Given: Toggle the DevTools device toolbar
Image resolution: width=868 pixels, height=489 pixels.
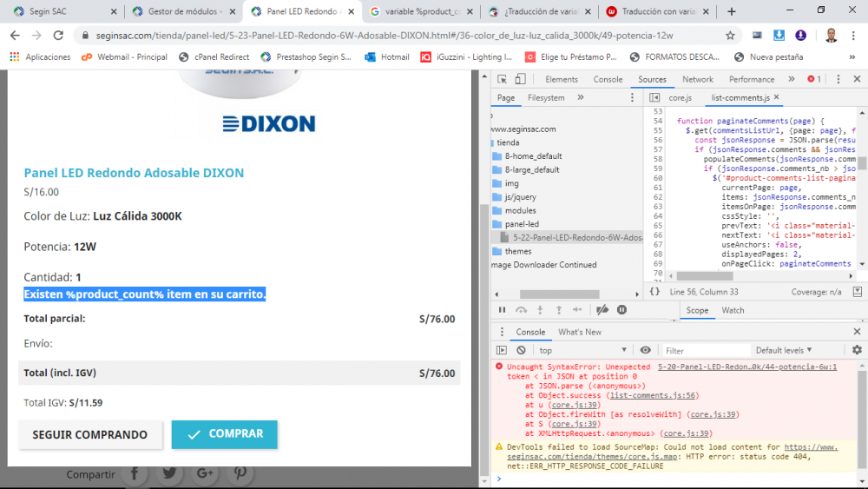Looking at the screenshot, I should (x=520, y=79).
